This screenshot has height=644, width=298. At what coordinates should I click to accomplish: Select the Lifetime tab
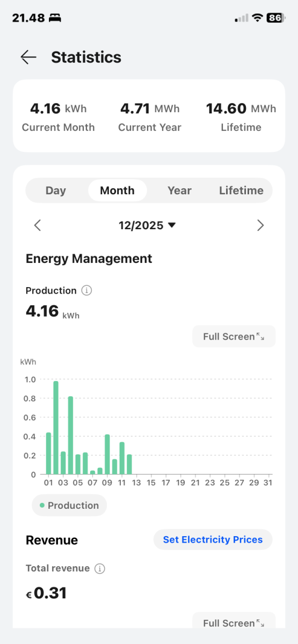(241, 191)
